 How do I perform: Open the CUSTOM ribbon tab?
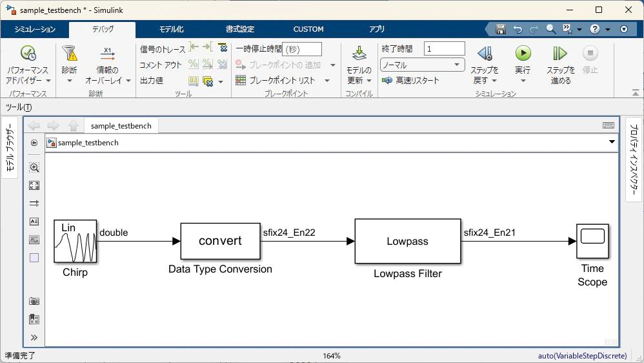[308, 29]
